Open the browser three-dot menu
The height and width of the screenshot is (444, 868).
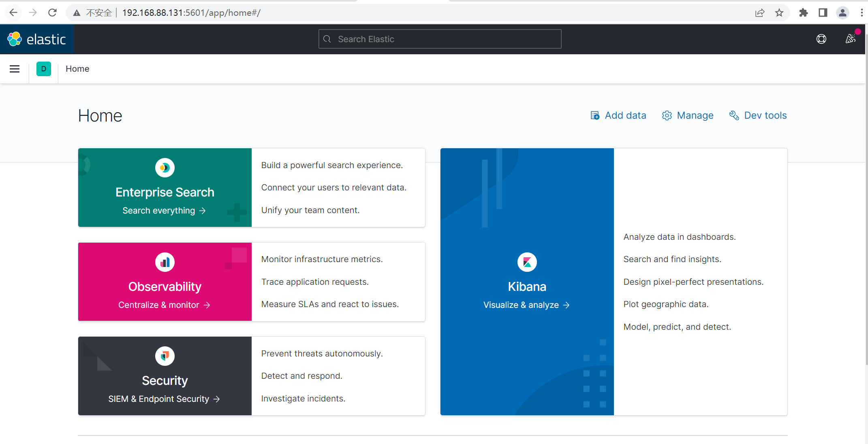tap(862, 13)
